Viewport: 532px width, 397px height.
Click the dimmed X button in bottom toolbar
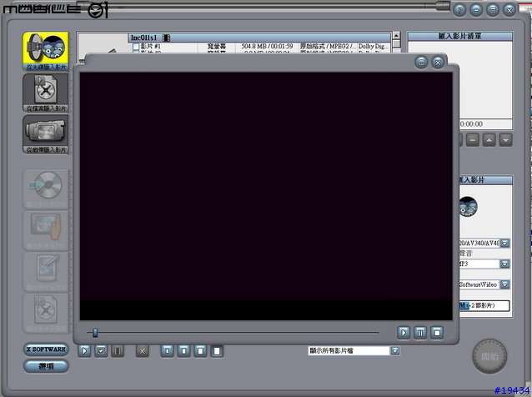click(143, 351)
